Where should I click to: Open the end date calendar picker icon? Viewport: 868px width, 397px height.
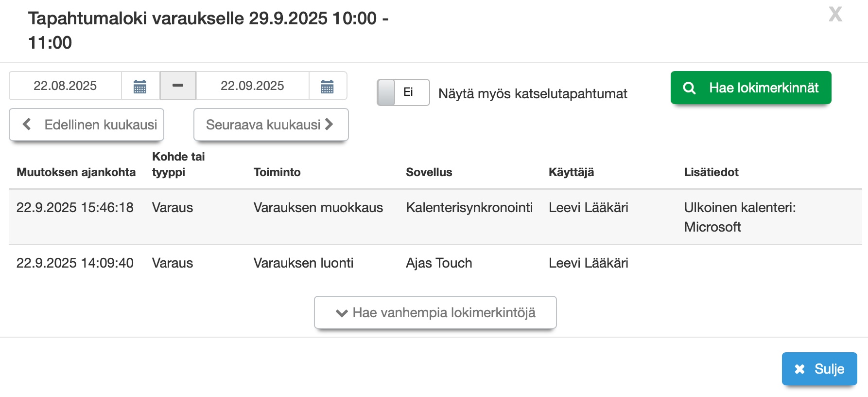pos(328,87)
